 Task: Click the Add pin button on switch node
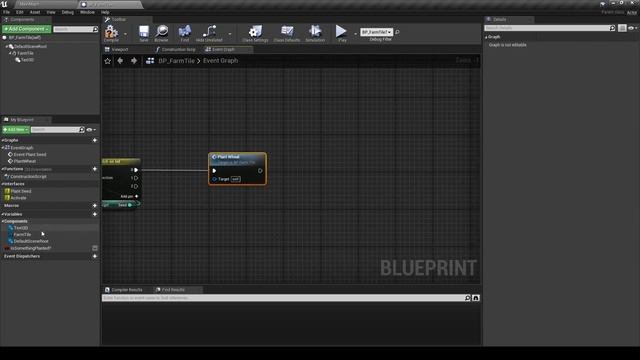[129, 196]
